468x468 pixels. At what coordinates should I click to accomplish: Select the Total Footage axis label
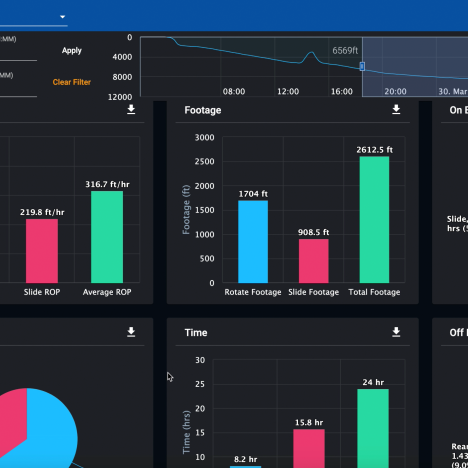374,292
